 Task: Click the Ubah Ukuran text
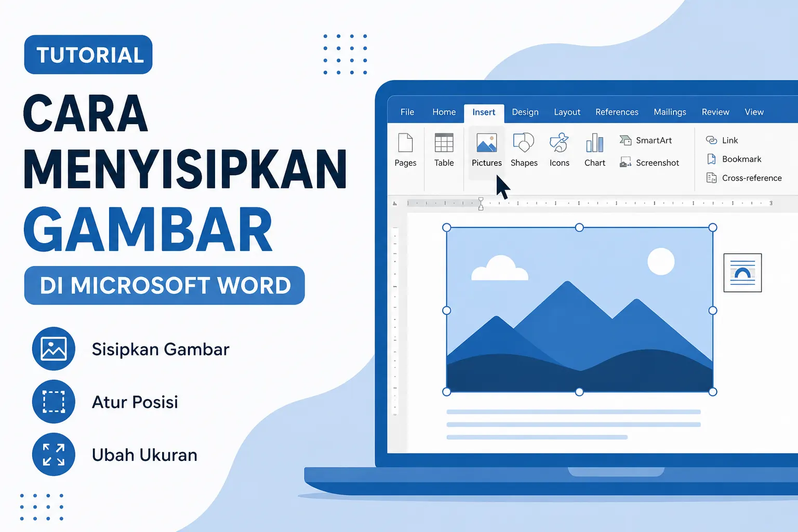point(144,455)
